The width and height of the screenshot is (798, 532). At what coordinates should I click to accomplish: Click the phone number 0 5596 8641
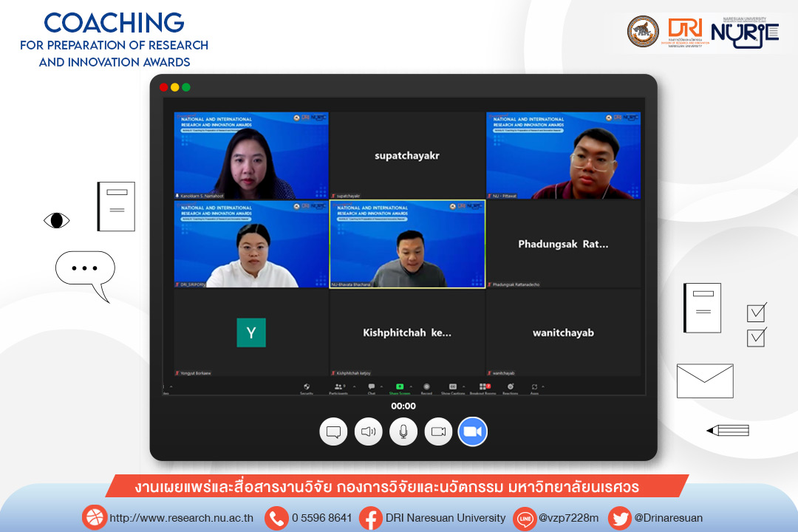coord(321,518)
